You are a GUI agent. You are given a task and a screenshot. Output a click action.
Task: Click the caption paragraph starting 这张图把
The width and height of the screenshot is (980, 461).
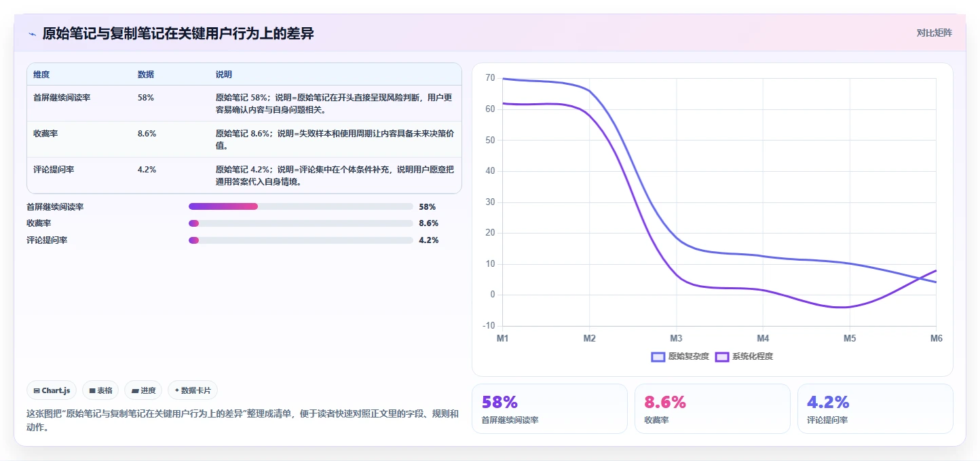tap(242, 420)
